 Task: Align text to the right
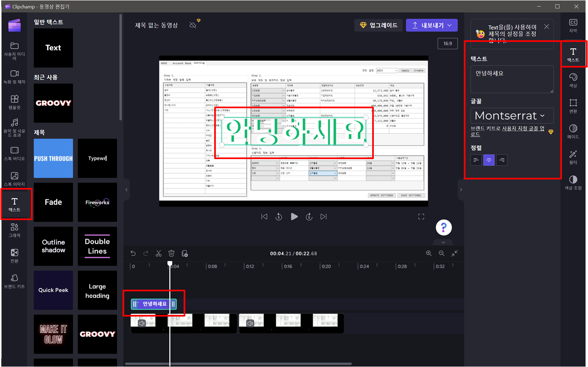[x=502, y=160]
